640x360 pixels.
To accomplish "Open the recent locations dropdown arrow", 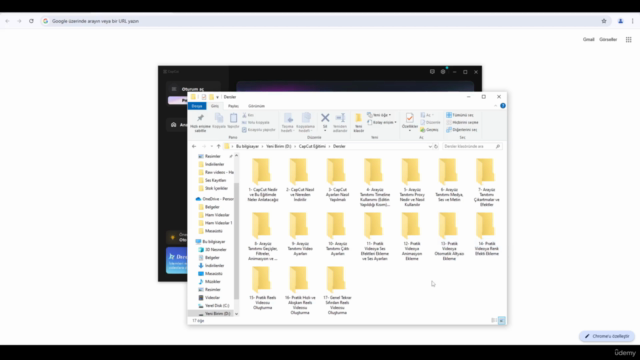I will pos(211,146).
